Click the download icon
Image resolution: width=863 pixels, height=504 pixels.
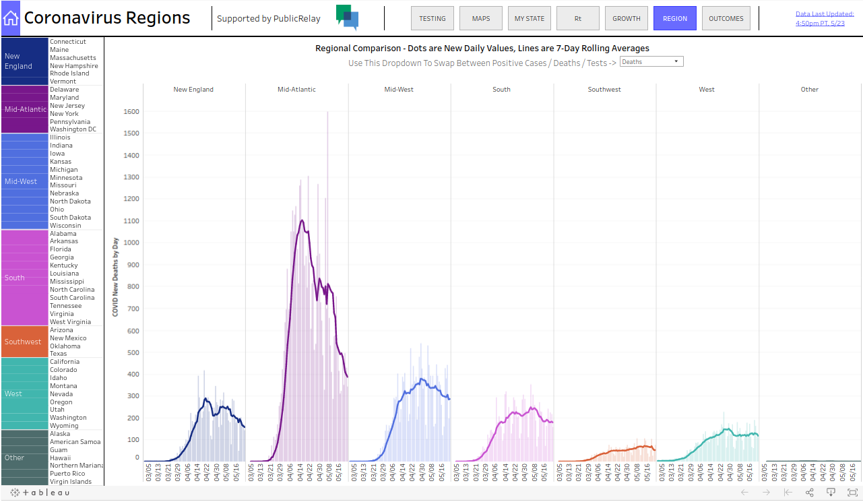(831, 492)
